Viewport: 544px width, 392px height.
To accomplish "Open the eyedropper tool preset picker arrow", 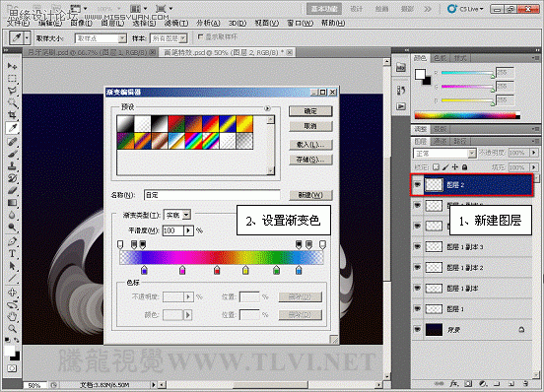I will click(27, 38).
